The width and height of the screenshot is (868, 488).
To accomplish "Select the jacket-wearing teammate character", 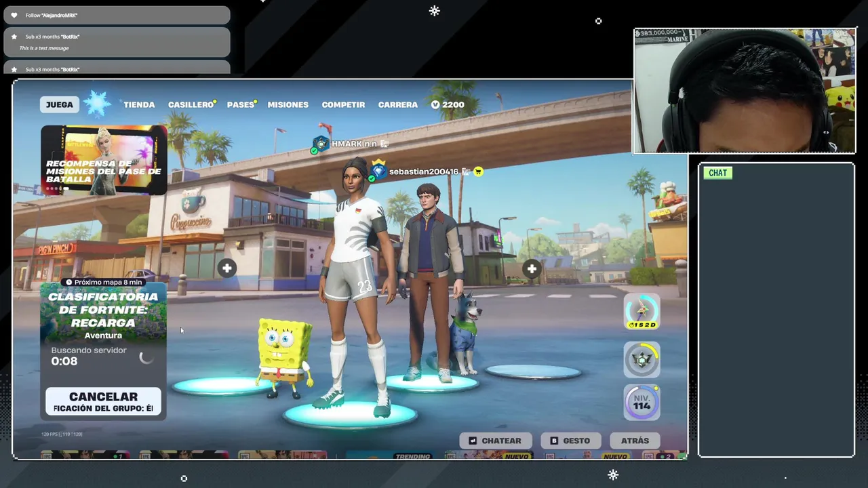I will [431, 281].
